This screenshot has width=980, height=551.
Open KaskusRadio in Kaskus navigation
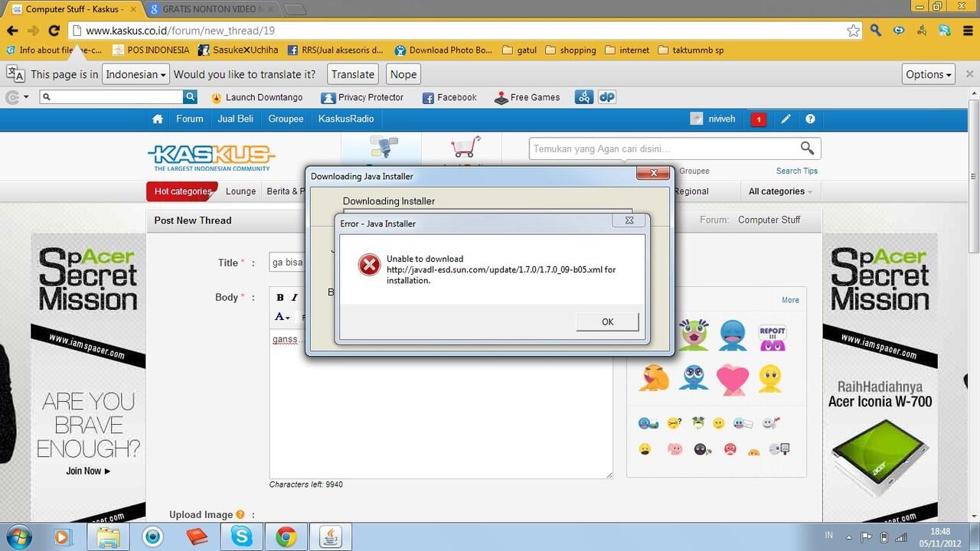coord(346,119)
